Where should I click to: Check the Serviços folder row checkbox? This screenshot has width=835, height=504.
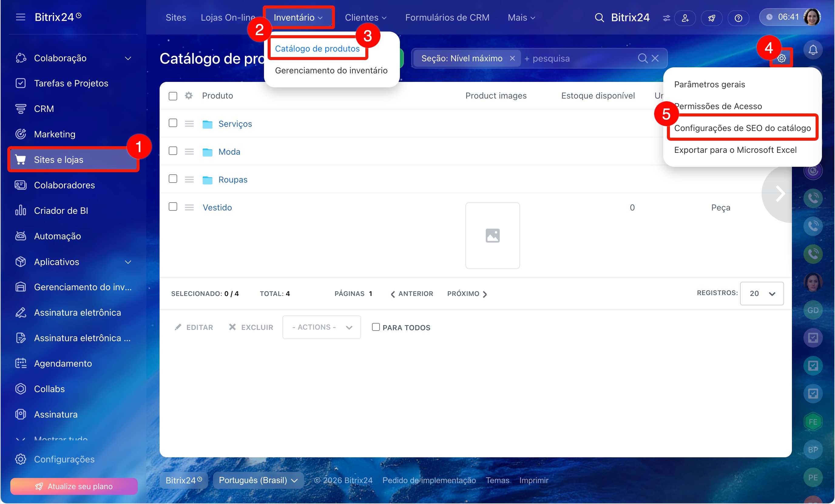click(173, 123)
